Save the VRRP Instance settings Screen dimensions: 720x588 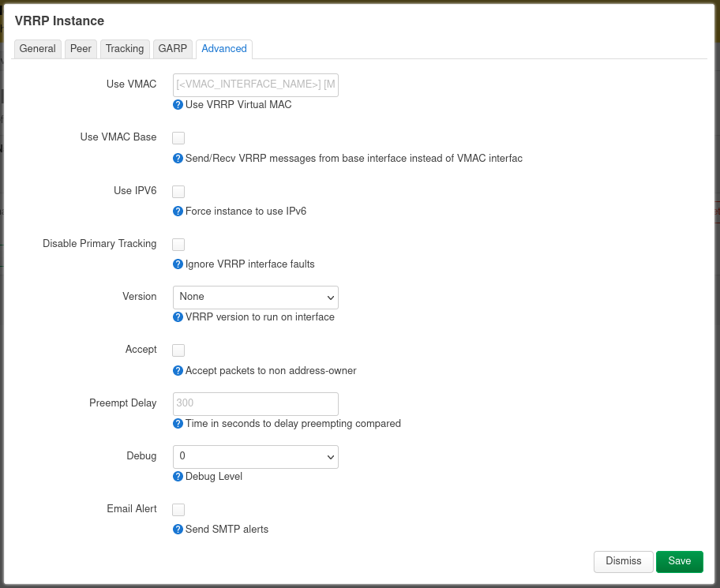click(679, 561)
